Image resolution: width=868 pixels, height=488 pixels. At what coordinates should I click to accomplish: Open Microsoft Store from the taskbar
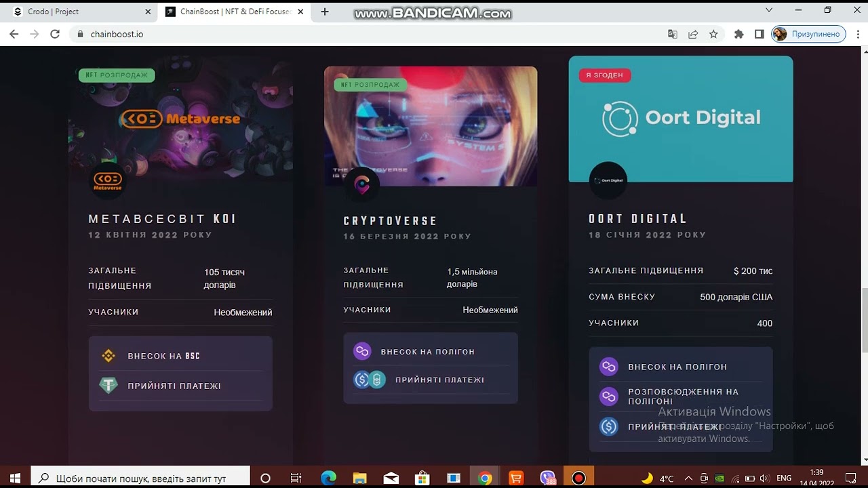422,478
